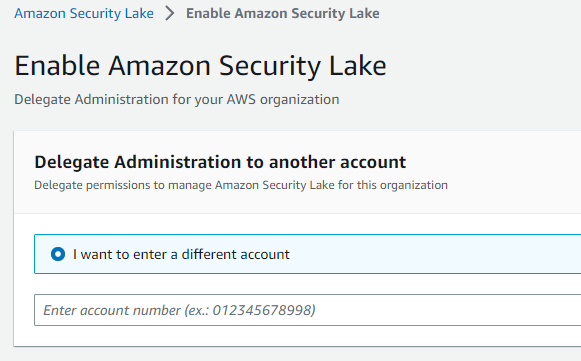Open the Amazon Security Lake breadcrumb link
581x361 pixels.
tap(84, 13)
